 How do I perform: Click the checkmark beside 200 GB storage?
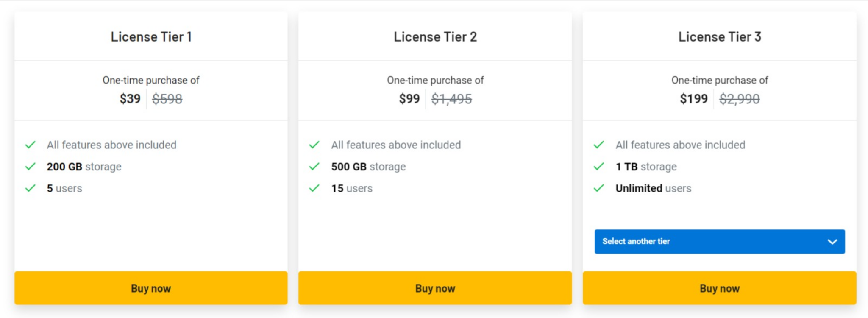pyautogui.click(x=31, y=166)
